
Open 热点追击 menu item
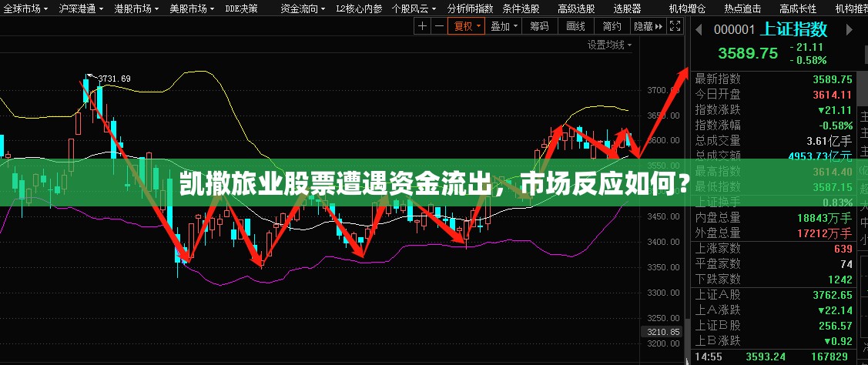coord(742,8)
